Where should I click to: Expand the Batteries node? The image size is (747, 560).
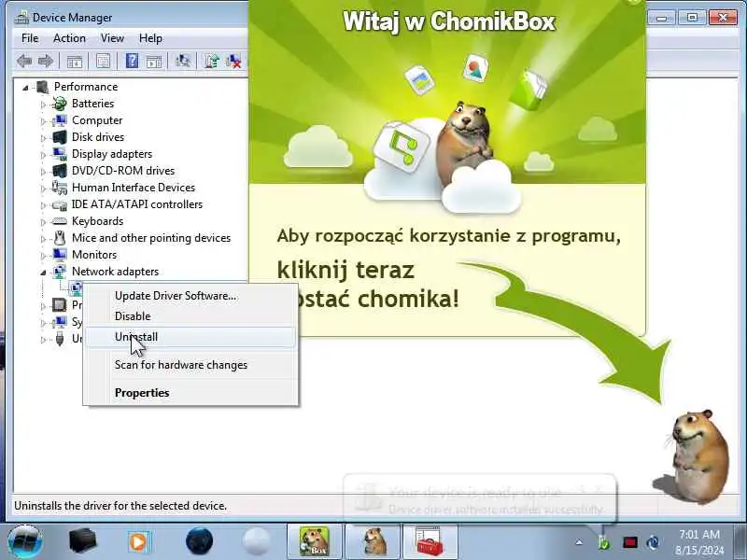[x=43, y=104]
